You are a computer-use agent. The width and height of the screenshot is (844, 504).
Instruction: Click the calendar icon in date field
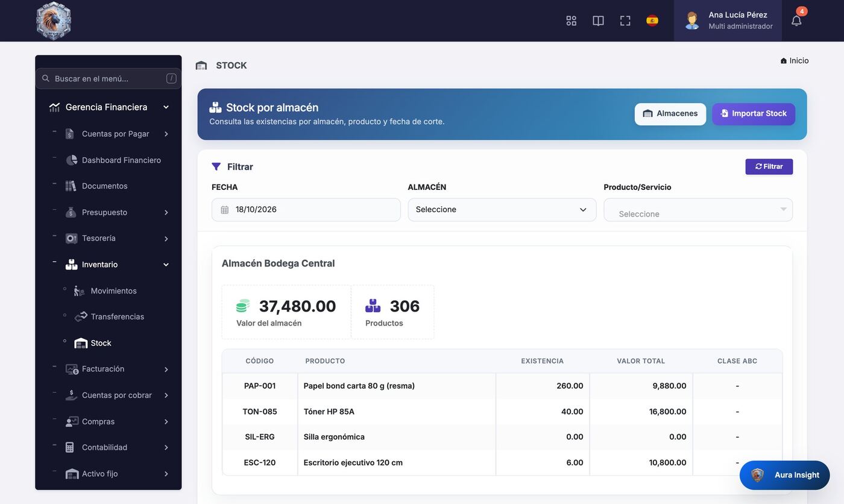point(225,210)
